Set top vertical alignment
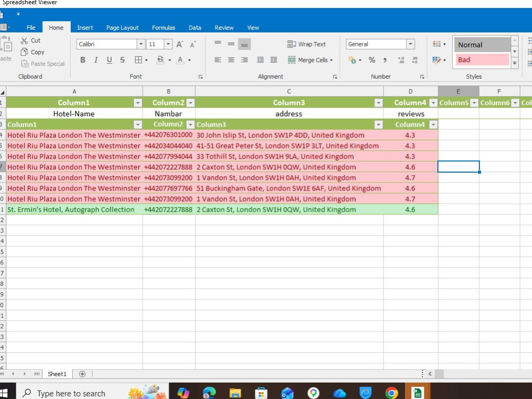532x399 pixels. 218,43
